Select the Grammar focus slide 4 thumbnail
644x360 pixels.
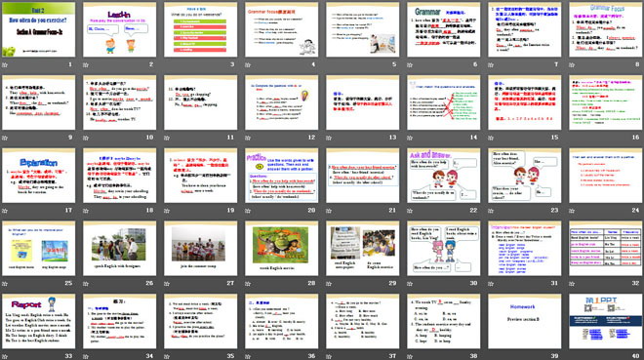(282, 29)
